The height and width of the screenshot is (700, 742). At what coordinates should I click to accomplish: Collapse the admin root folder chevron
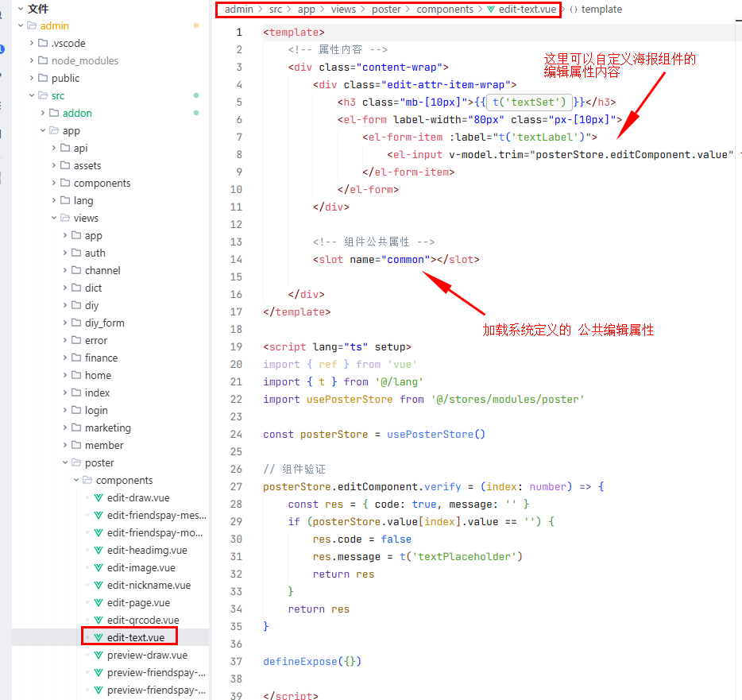click(x=21, y=25)
